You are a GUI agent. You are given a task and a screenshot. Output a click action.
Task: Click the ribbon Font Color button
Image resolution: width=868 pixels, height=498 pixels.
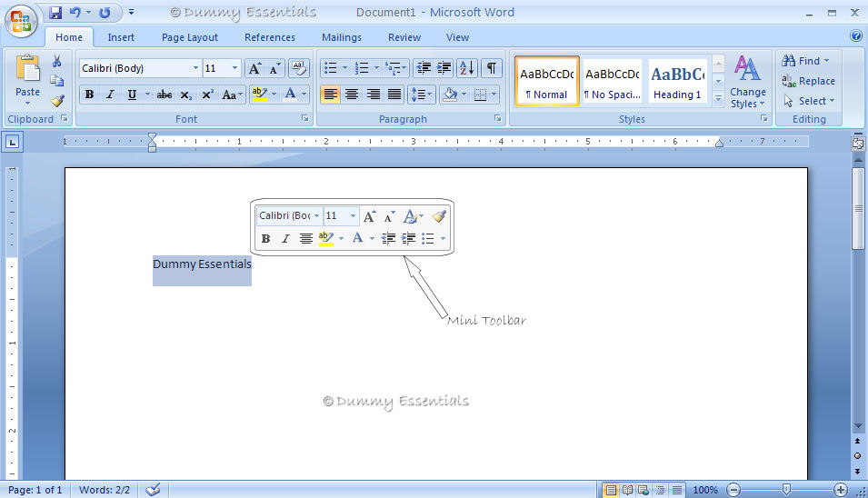coord(290,95)
